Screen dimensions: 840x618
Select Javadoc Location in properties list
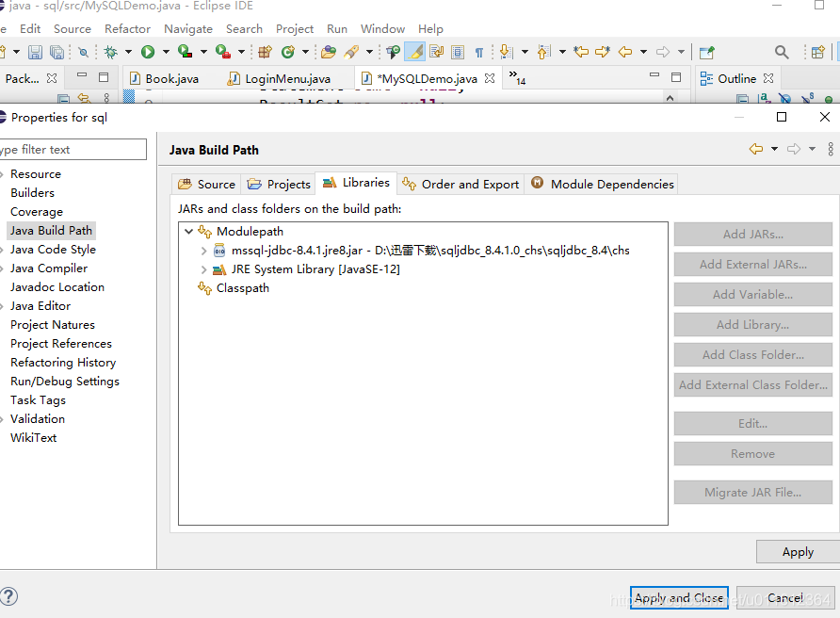pyautogui.click(x=57, y=286)
